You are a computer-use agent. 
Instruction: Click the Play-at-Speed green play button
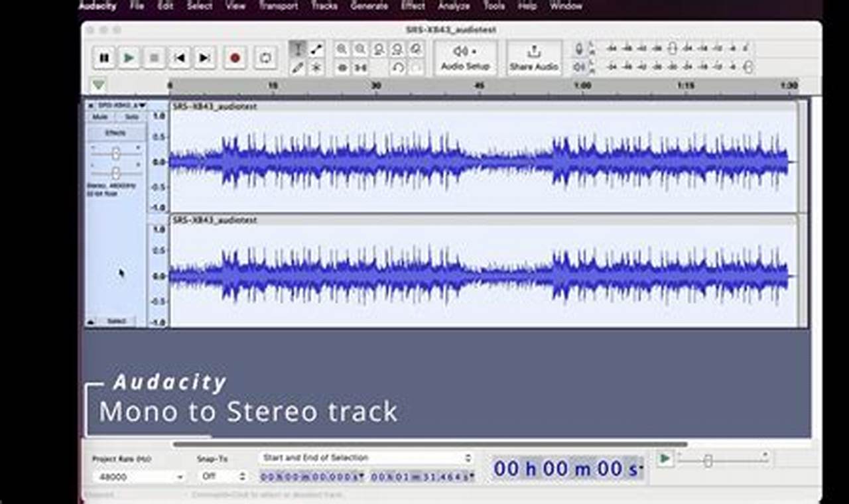(665, 458)
